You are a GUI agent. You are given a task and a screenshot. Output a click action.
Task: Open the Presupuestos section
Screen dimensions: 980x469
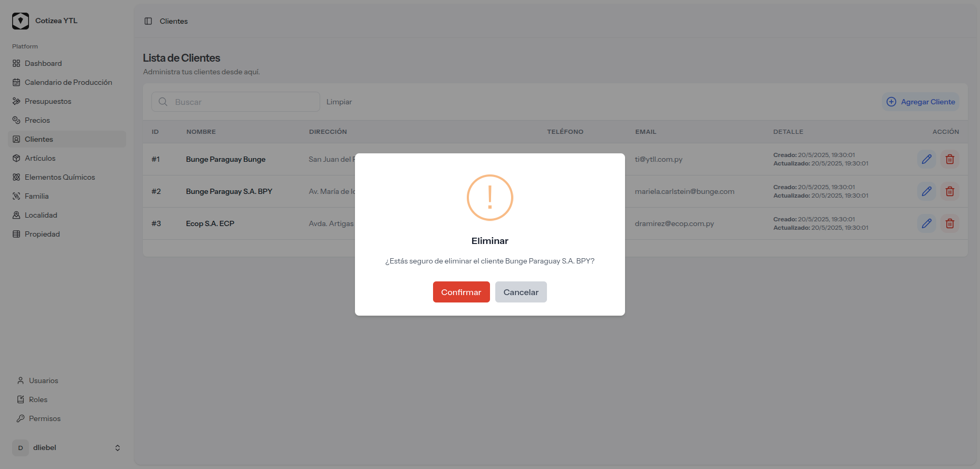48,101
